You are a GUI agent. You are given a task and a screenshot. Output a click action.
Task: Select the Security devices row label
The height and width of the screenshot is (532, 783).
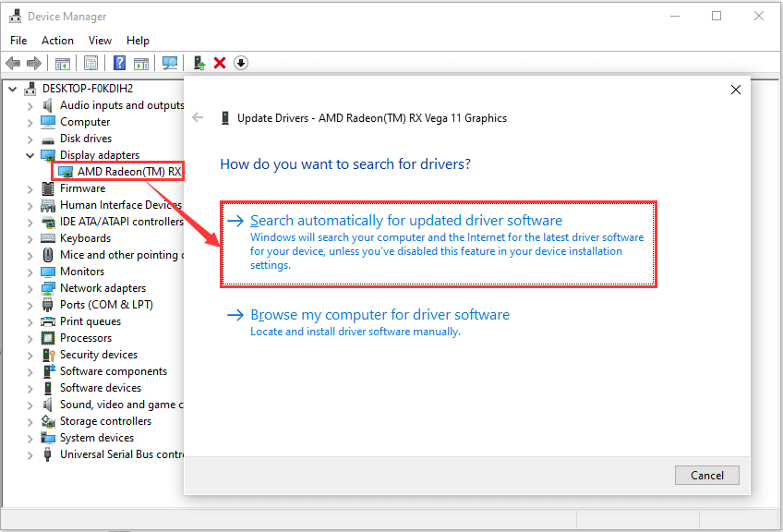99,355
